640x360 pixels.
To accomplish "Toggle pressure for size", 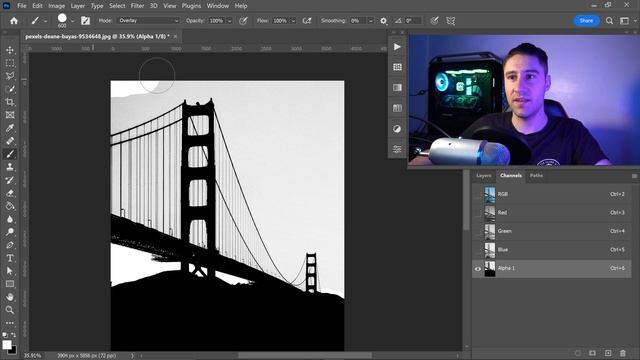I will click(x=434, y=21).
